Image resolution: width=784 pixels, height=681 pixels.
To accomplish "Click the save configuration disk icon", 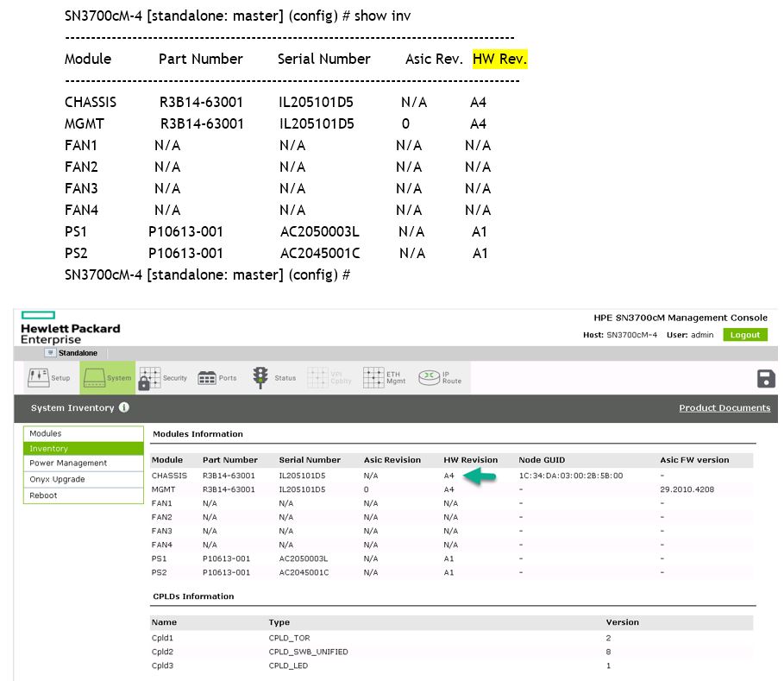I will [765, 377].
